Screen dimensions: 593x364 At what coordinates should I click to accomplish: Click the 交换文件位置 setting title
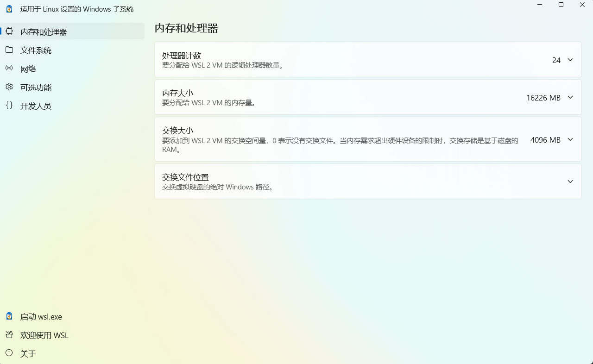tap(185, 177)
